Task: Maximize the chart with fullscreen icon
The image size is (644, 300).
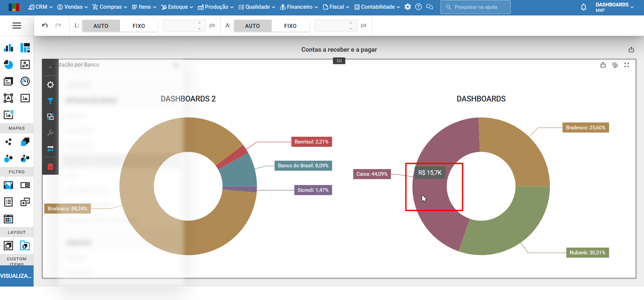Action: pos(627,65)
